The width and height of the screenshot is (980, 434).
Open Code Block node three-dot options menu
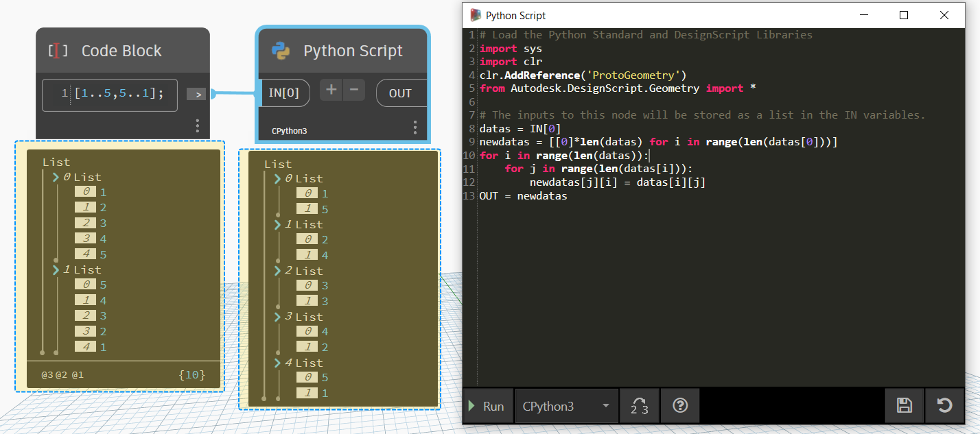coord(198,126)
